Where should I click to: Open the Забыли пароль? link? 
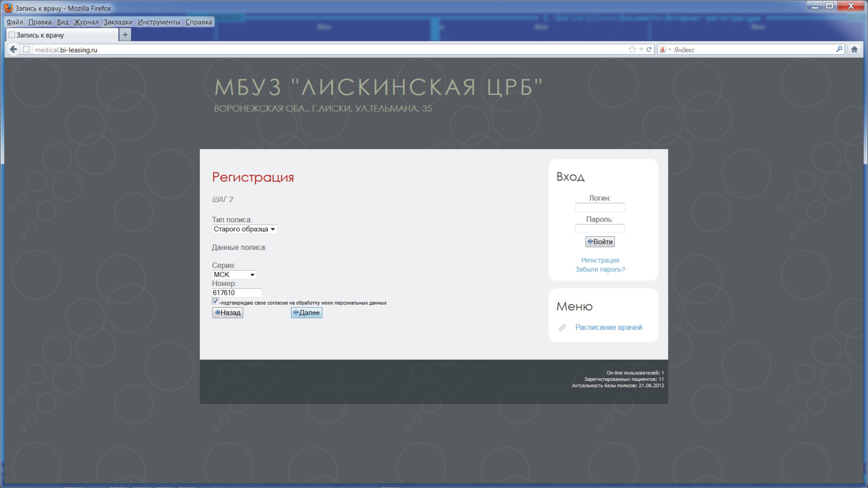(600, 269)
